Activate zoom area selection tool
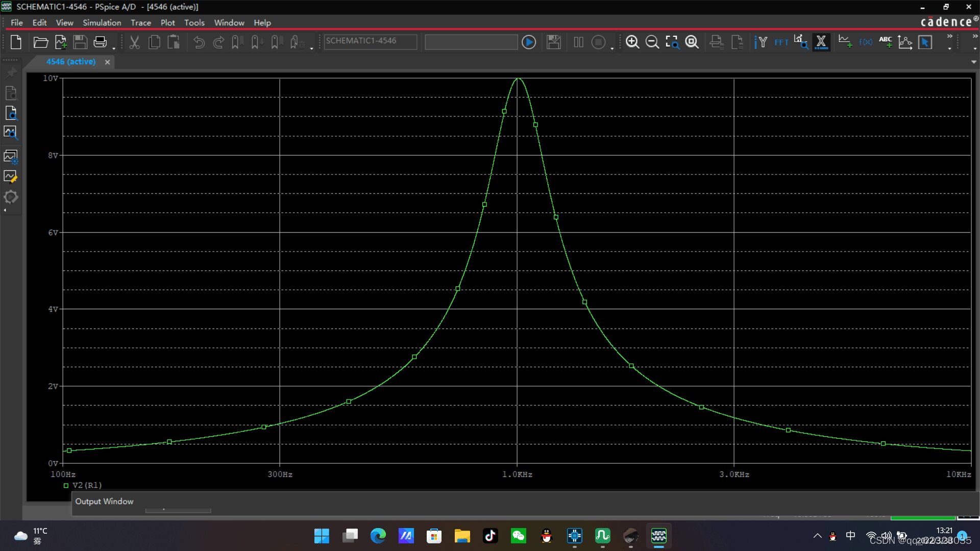Image resolution: width=980 pixels, height=551 pixels. (x=672, y=42)
